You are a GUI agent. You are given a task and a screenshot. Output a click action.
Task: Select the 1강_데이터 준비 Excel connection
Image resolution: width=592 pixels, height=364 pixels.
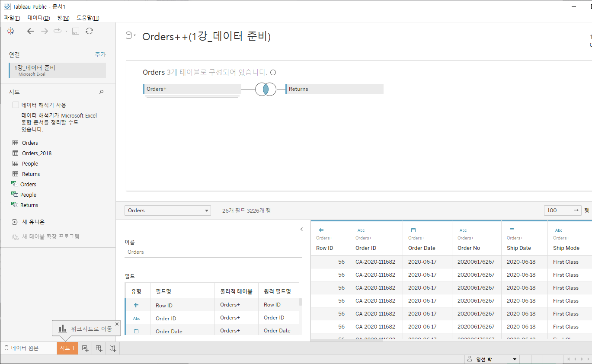tap(57, 70)
